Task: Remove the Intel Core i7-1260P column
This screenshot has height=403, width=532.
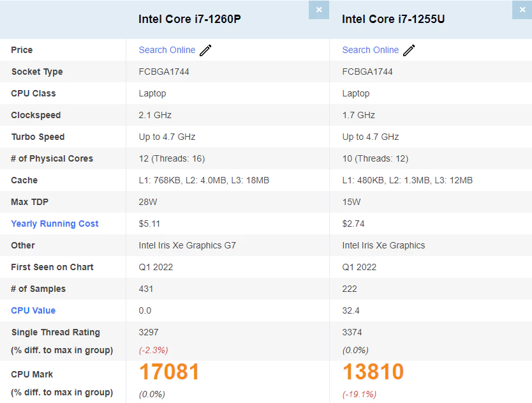Action: point(319,10)
